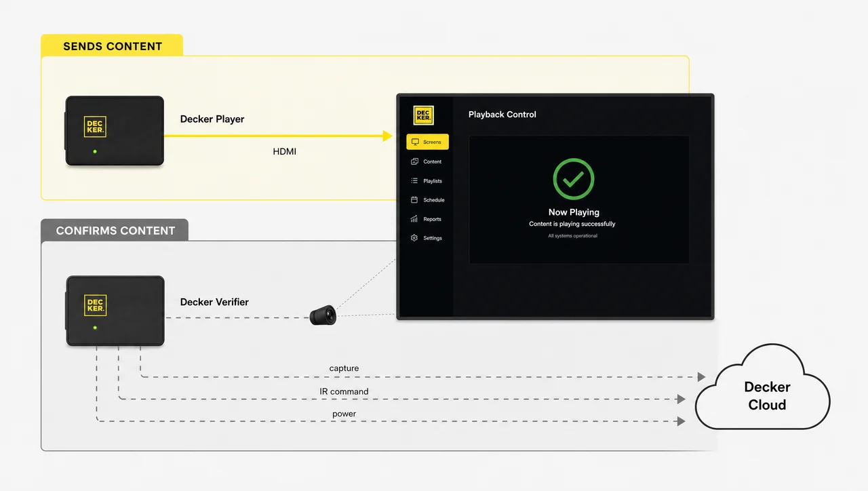This screenshot has height=491, width=868.
Task: Click the SENDS CONTENT tab label
Action: pos(113,46)
